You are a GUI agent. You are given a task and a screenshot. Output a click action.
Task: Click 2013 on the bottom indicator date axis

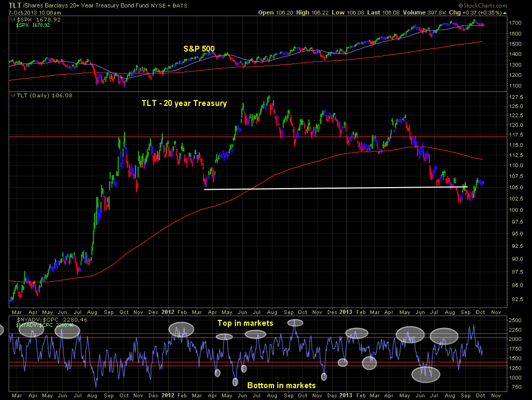point(346,395)
